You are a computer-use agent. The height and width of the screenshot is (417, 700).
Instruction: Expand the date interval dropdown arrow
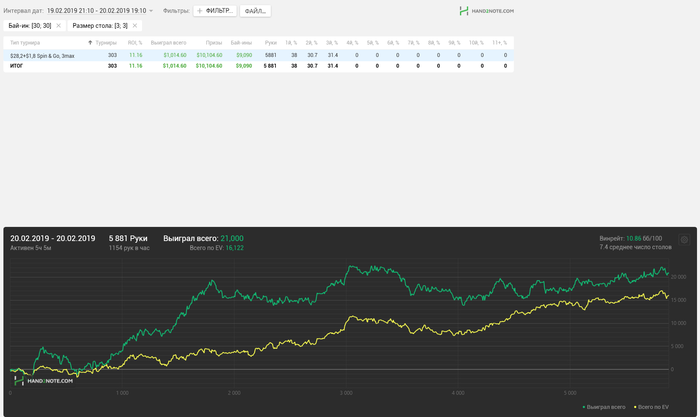151,11
